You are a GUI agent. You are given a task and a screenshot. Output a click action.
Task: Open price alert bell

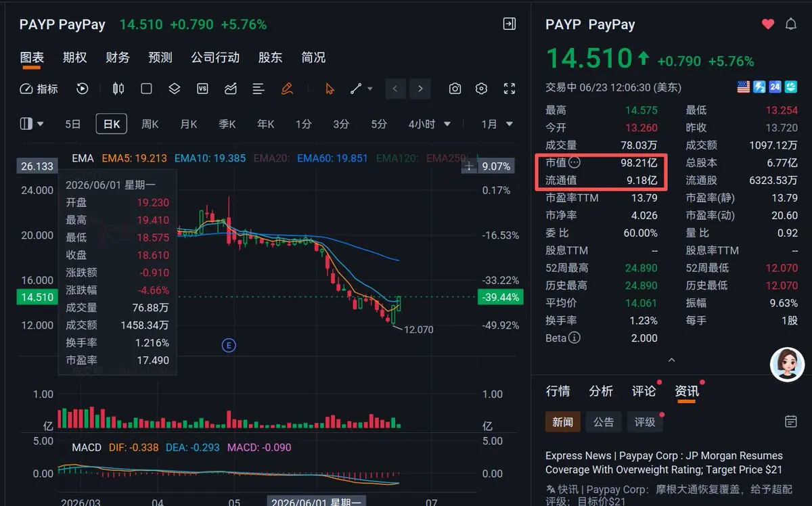point(790,24)
